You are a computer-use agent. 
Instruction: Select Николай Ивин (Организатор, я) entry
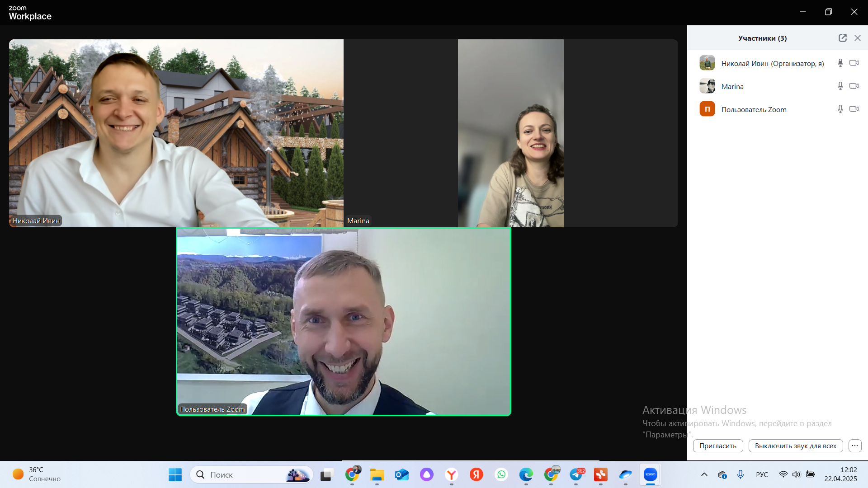pyautogui.click(x=773, y=63)
